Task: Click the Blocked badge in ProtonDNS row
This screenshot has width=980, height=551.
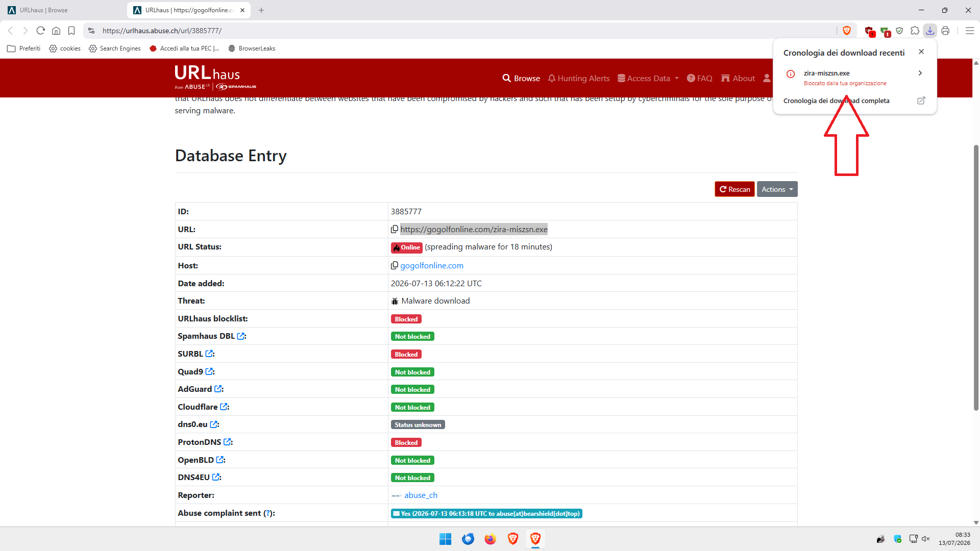Action: coord(406,442)
